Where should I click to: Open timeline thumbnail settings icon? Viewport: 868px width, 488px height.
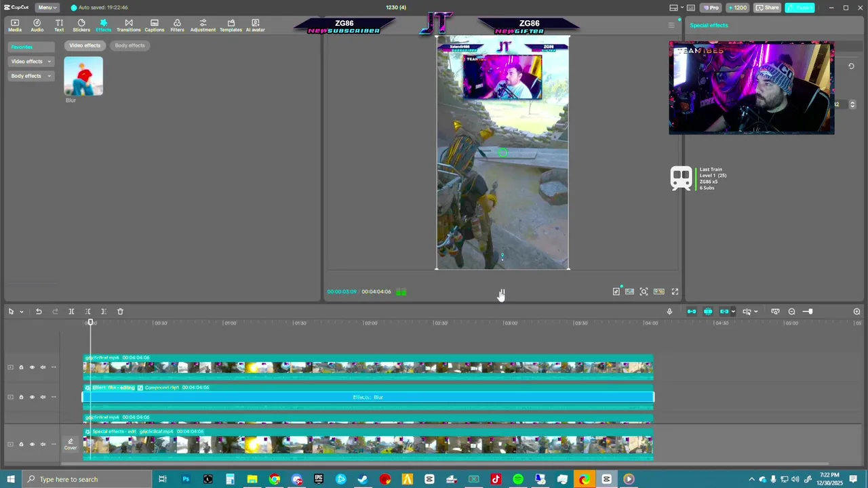point(775,312)
